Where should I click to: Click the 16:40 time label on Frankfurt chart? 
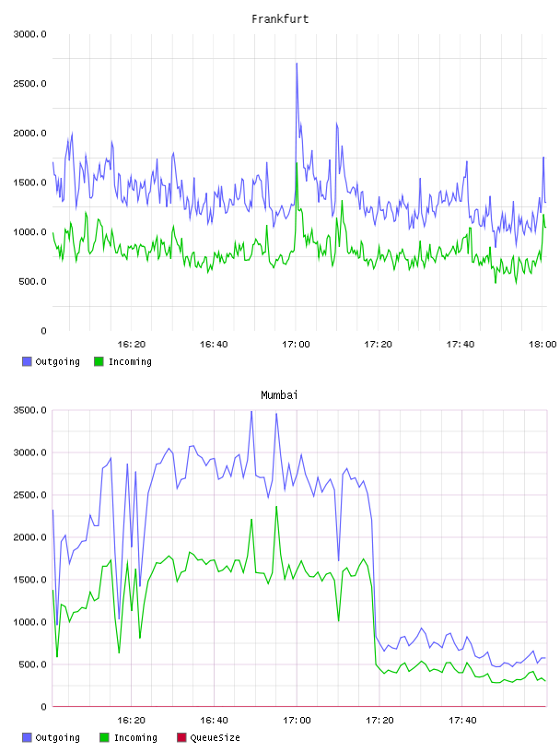coord(214,344)
